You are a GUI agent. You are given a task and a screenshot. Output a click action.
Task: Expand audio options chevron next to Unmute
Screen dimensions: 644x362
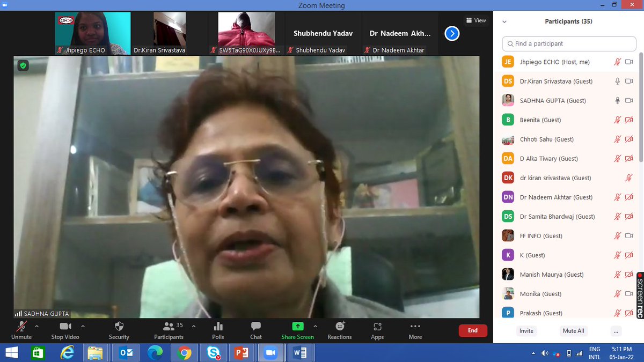pyautogui.click(x=36, y=326)
